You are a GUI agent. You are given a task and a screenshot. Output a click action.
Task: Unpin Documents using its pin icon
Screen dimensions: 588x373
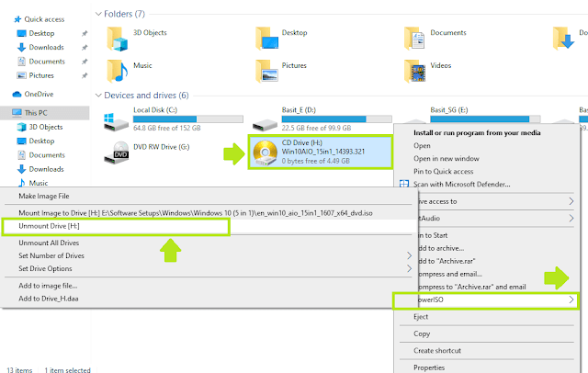(85, 62)
